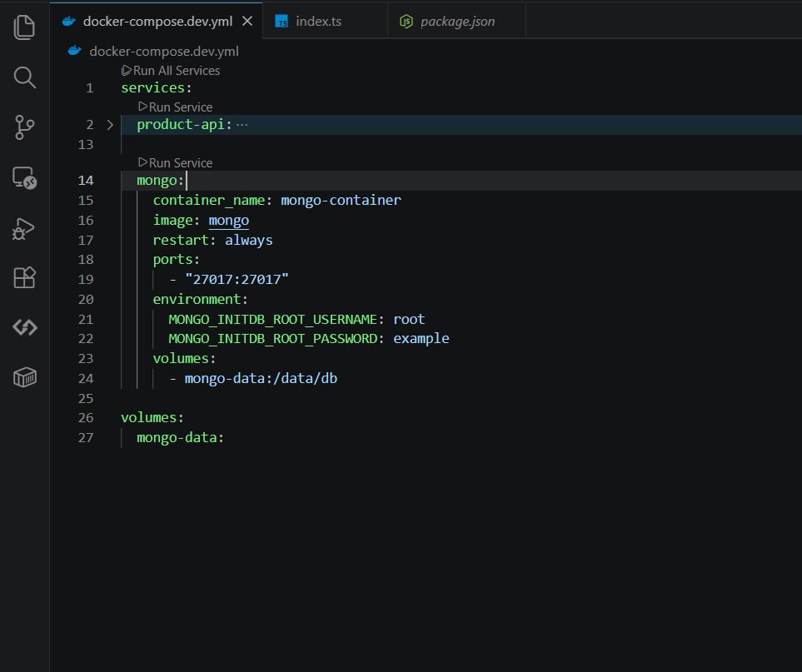Screen dimensions: 802x672
Task: Switch to the index.ts tab
Action: pyautogui.click(x=325, y=21)
